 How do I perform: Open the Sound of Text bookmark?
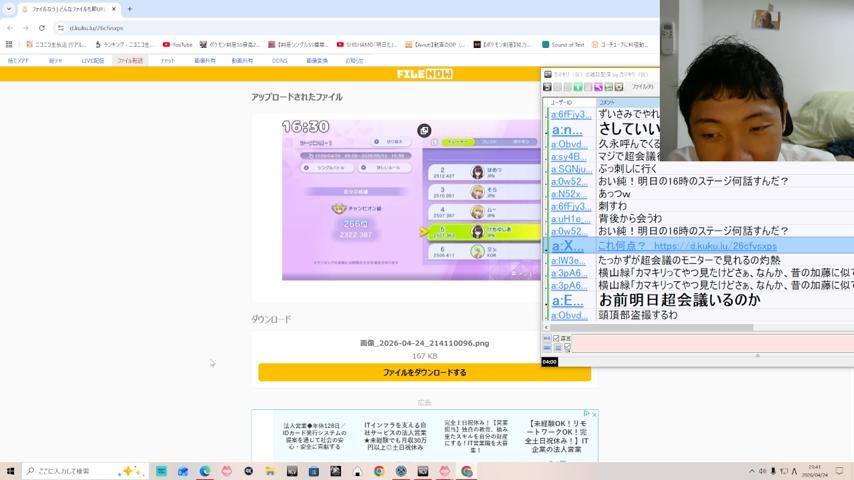pyautogui.click(x=563, y=45)
